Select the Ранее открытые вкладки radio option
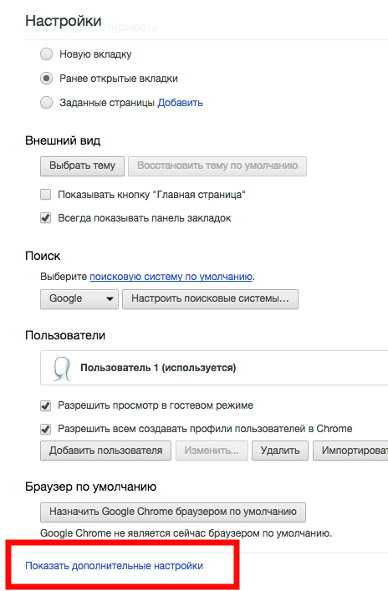This screenshot has width=388, height=591. (x=46, y=78)
